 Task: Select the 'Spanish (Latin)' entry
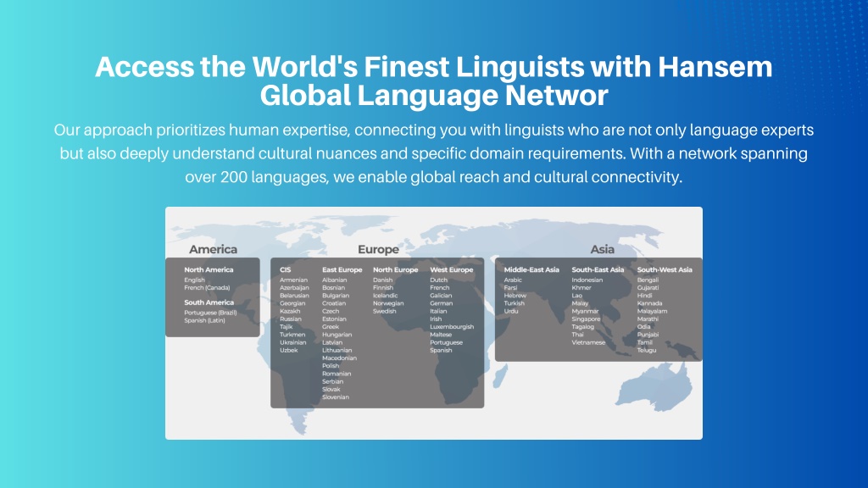click(x=205, y=320)
